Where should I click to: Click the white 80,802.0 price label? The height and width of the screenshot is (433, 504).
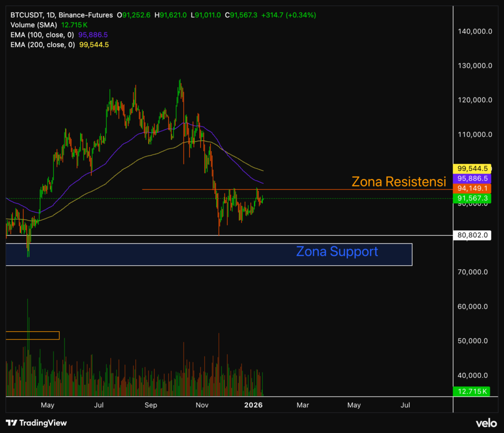pos(472,235)
